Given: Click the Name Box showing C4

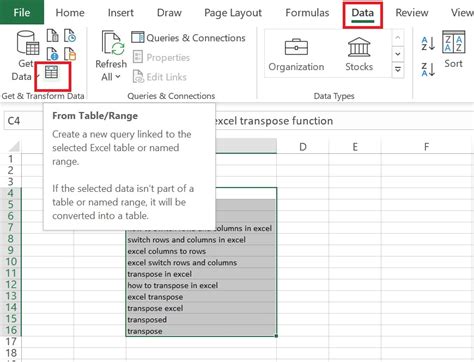Looking at the screenshot, I should click(x=23, y=121).
